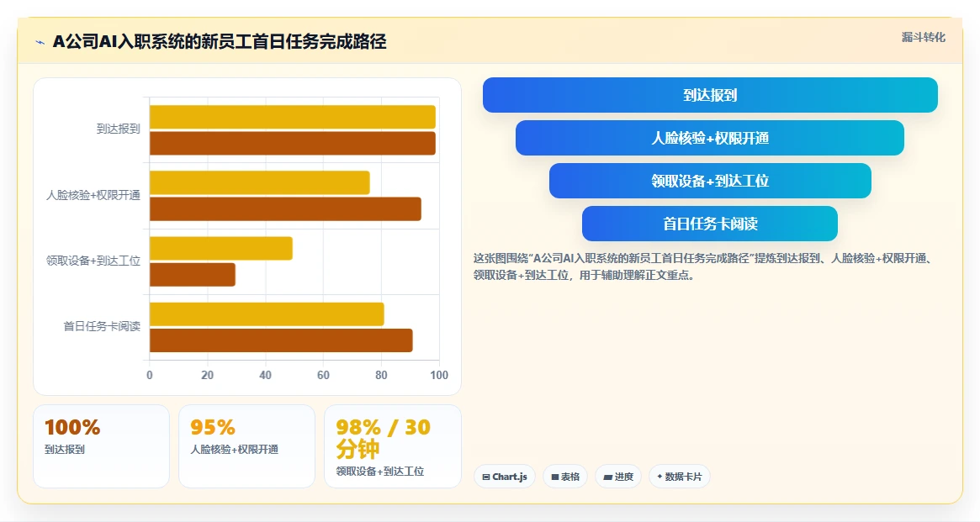Click the 100% data card value

72,427
